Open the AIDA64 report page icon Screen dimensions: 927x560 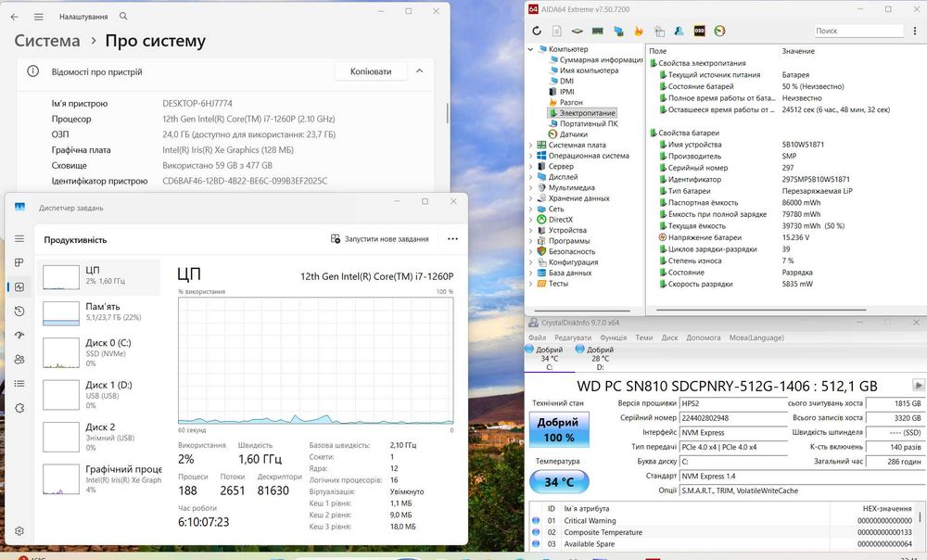coord(557,31)
